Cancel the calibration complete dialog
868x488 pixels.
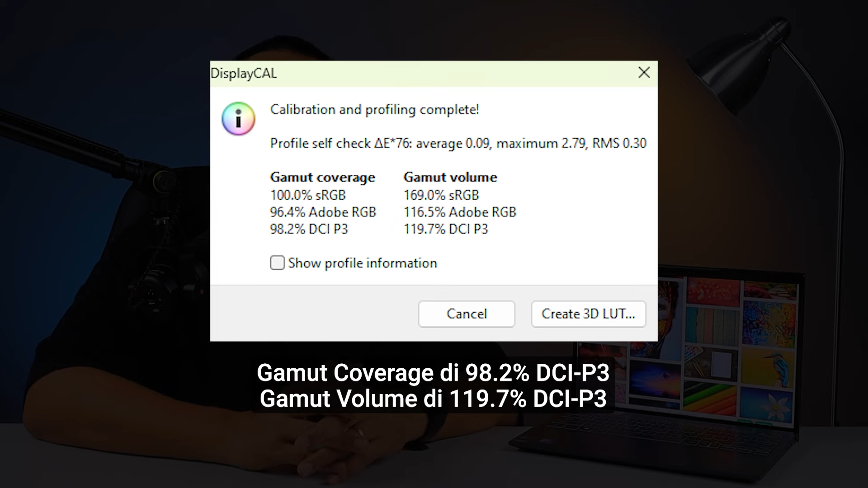(467, 314)
